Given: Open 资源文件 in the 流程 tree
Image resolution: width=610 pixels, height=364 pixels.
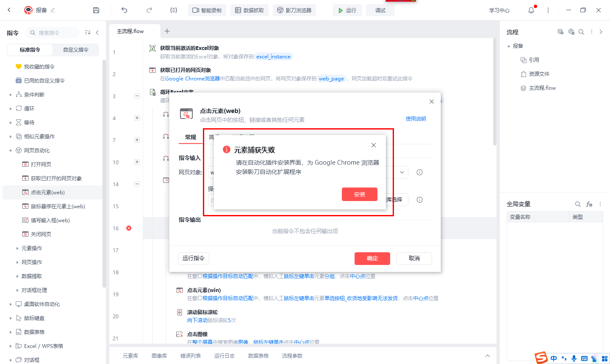Looking at the screenshot, I should [539, 74].
